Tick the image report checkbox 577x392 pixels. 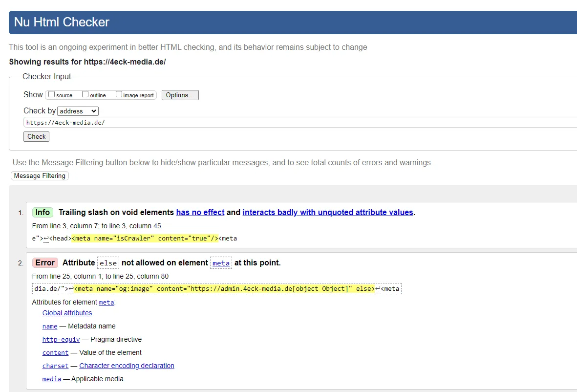click(x=119, y=94)
